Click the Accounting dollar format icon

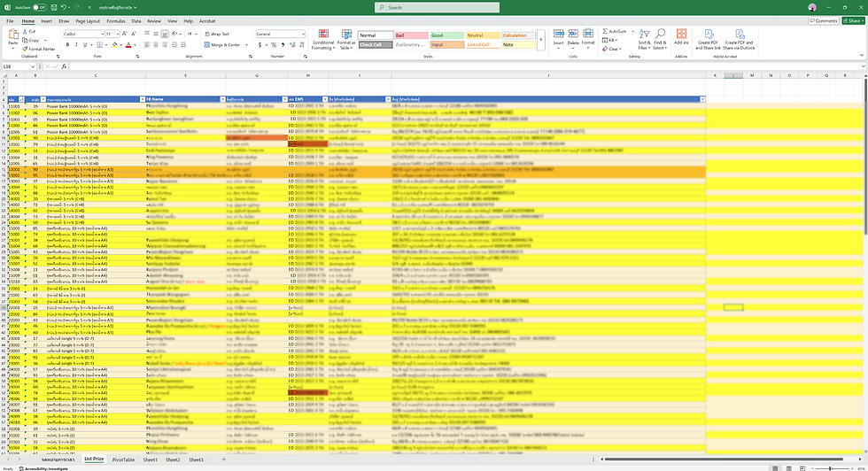point(259,45)
